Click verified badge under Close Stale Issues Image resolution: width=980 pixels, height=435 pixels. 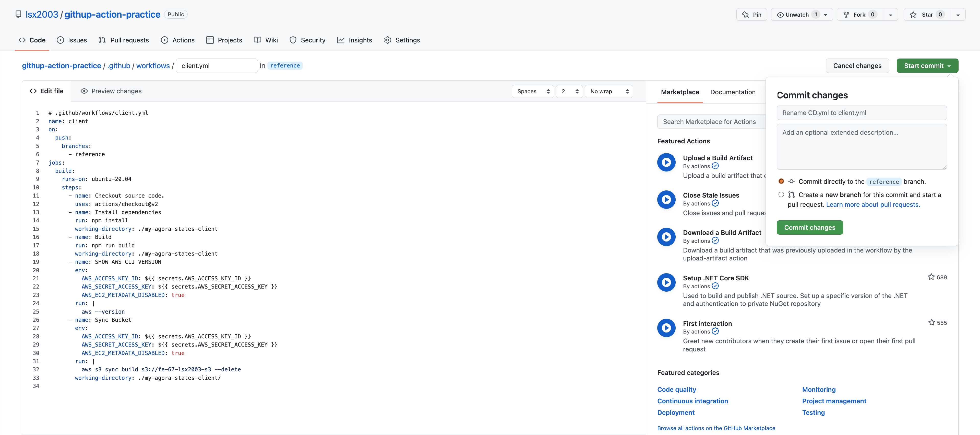pos(715,203)
